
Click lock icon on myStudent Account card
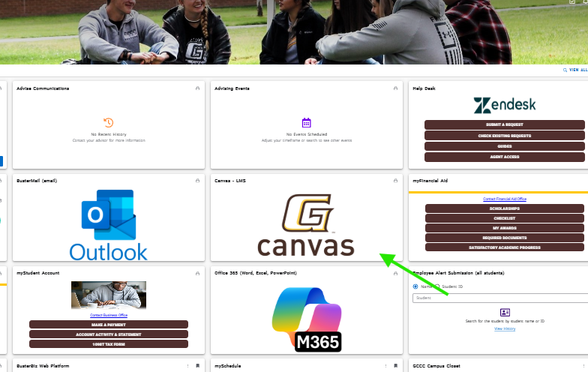[x=198, y=273]
